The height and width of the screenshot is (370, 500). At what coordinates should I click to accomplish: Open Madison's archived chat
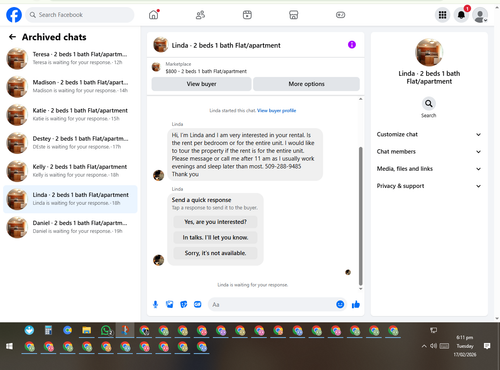(x=70, y=86)
